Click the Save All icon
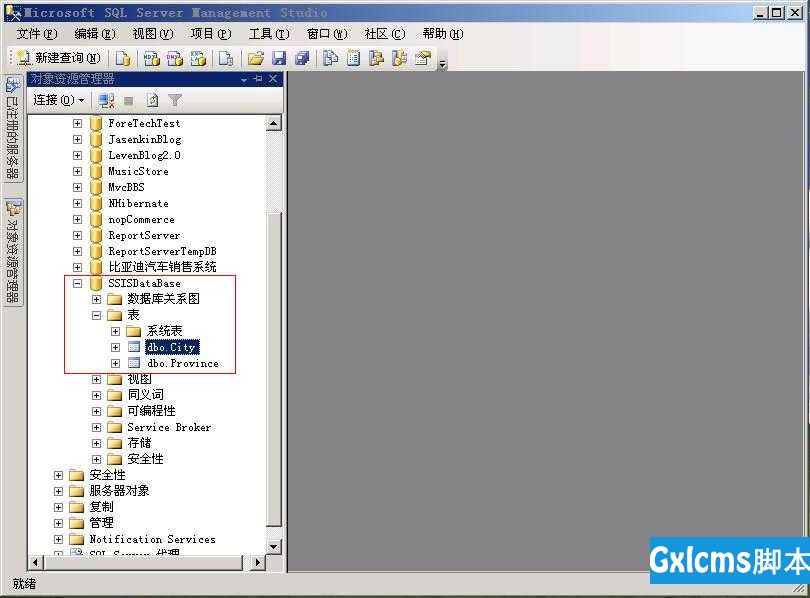The height and width of the screenshot is (598, 810). tap(302, 58)
